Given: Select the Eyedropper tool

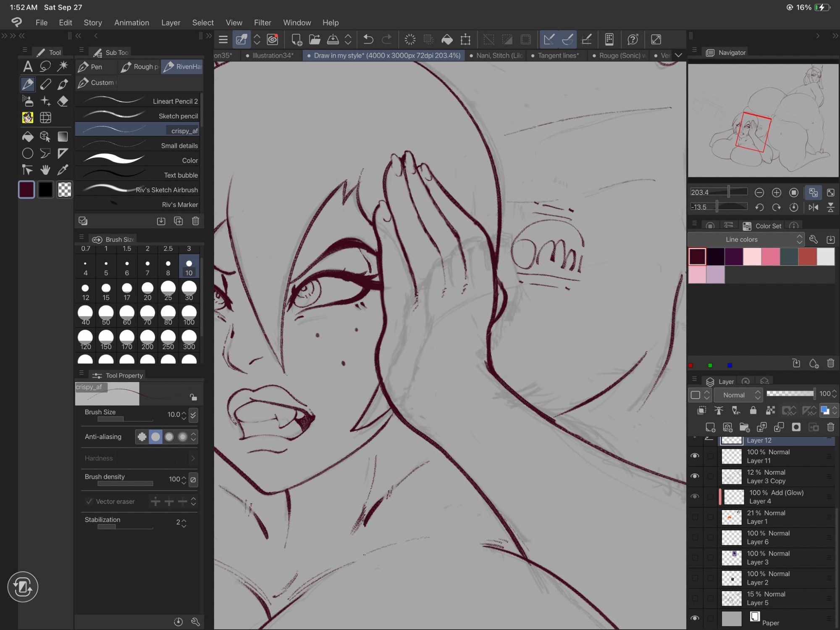Looking at the screenshot, I should coord(63,170).
